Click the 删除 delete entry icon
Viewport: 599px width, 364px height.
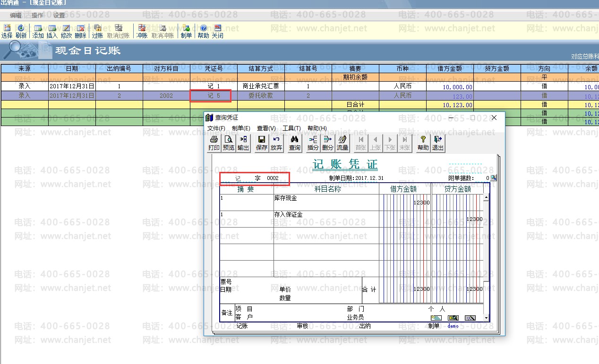click(80, 32)
